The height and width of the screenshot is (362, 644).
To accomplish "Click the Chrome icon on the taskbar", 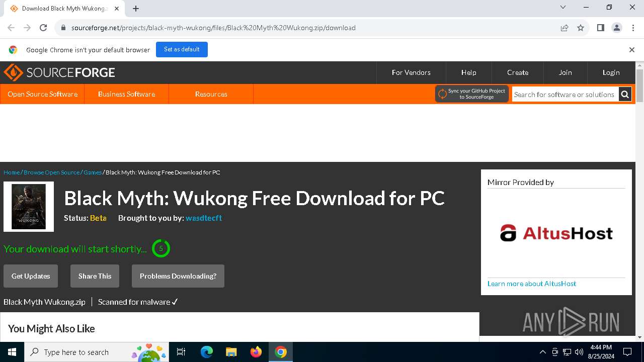I will (281, 352).
